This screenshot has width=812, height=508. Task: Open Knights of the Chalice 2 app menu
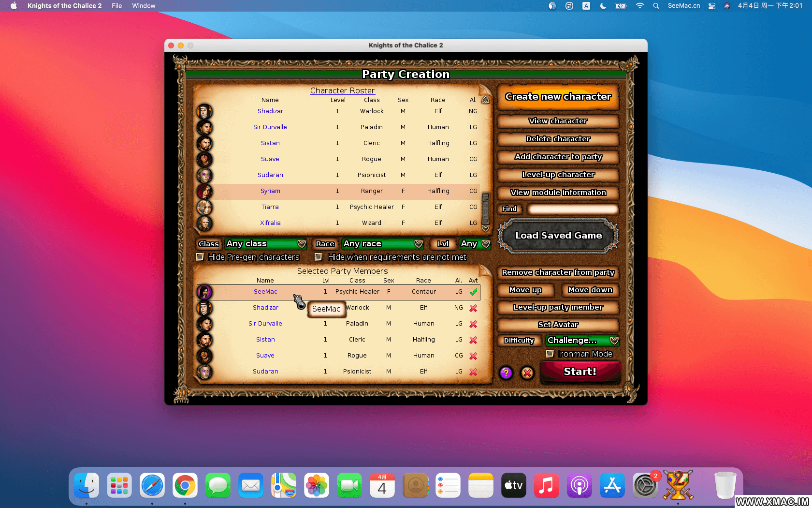point(64,6)
